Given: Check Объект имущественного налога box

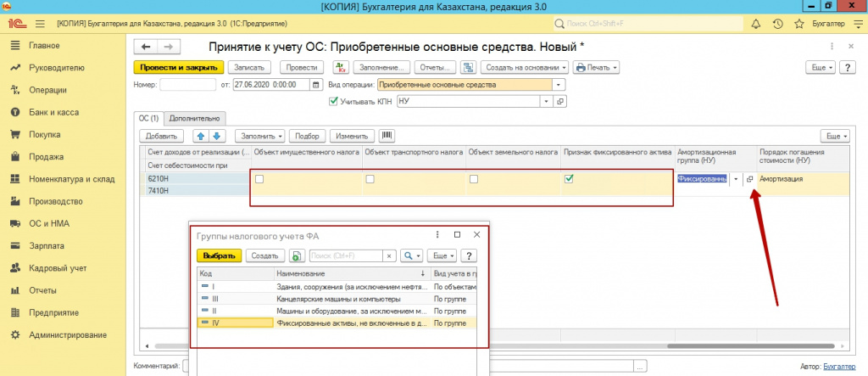Looking at the screenshot, I should 259,179.
